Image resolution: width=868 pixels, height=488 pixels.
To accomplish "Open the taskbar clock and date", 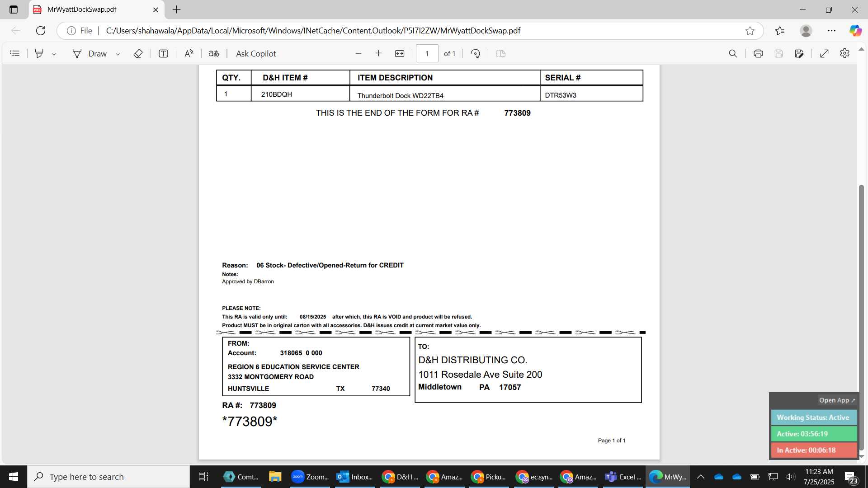I will click(x=819, y=477).
